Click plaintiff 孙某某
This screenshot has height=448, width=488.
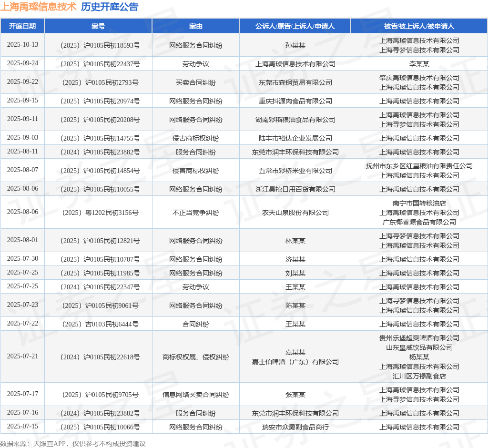tap(295, 45)
